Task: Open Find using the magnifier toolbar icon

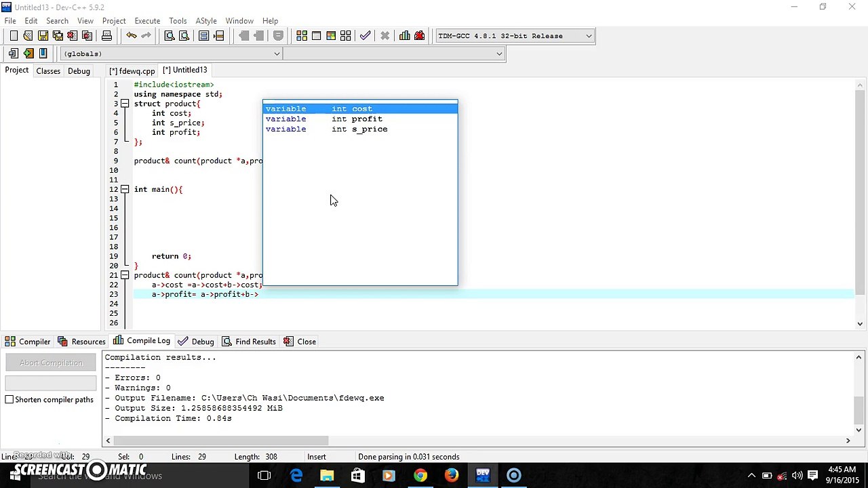Action: 170,36
